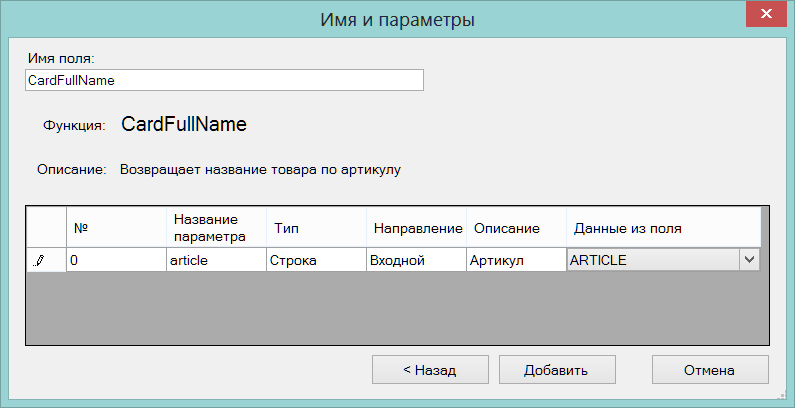This screenshot has height=408, width=795.
Task: Select the Входной direction cell
Action: point(416,261)
